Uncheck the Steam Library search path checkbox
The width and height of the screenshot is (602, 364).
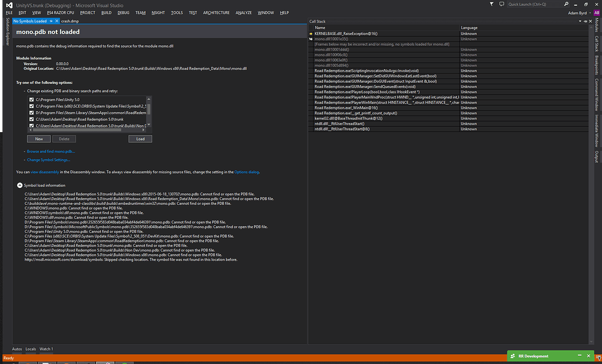(31, 113)
